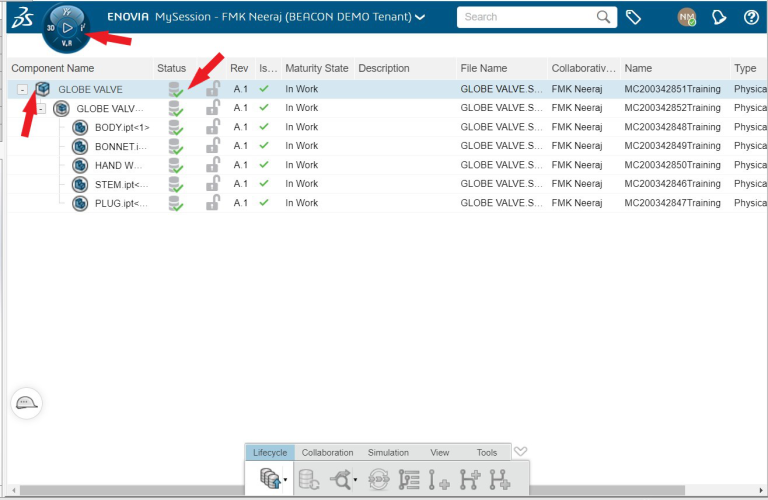This screenshot has height=500, width=768.
Task: Click the status icon of STEM.ipt row
Action: click(x=175, y=184)
